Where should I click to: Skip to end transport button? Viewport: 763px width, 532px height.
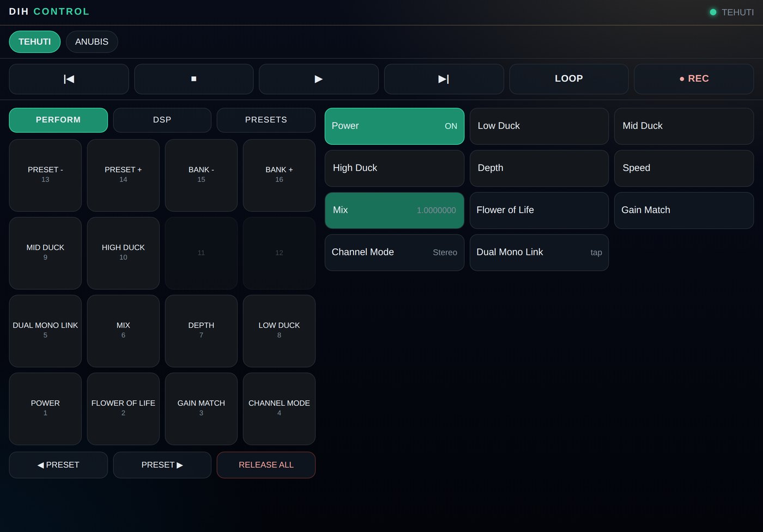pos(444,79)
